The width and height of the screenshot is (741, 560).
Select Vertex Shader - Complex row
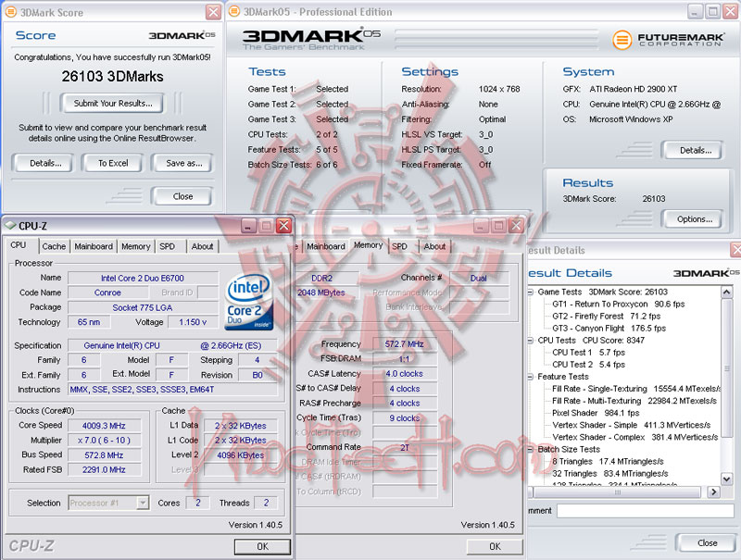(635, 438)
